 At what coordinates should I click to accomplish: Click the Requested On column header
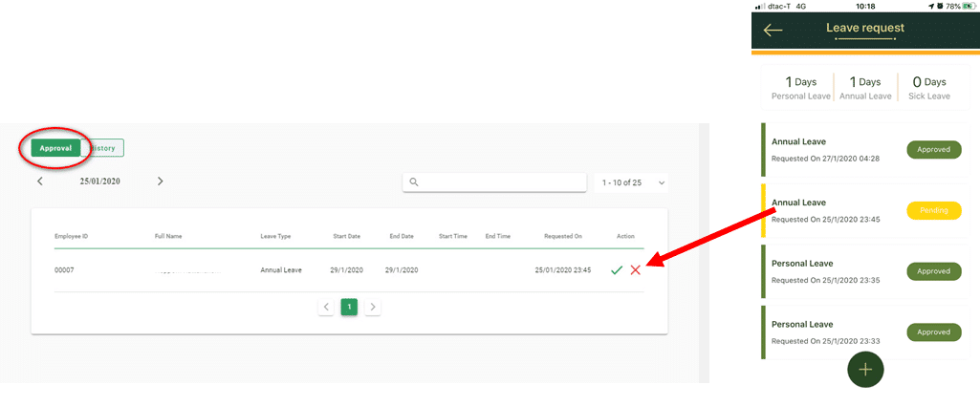[x=563, y=236]
